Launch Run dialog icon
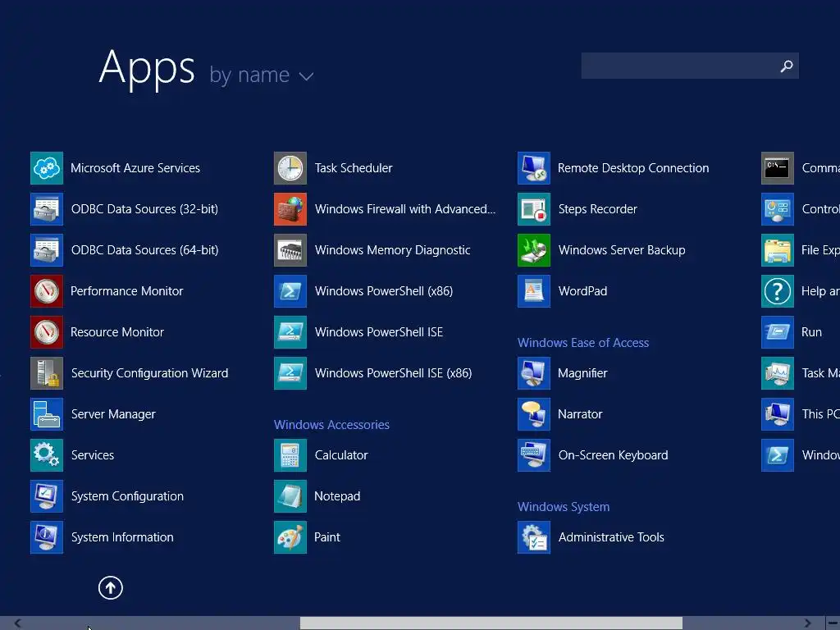Viewport: 840px width, 630px height. (x=778, y=332)
